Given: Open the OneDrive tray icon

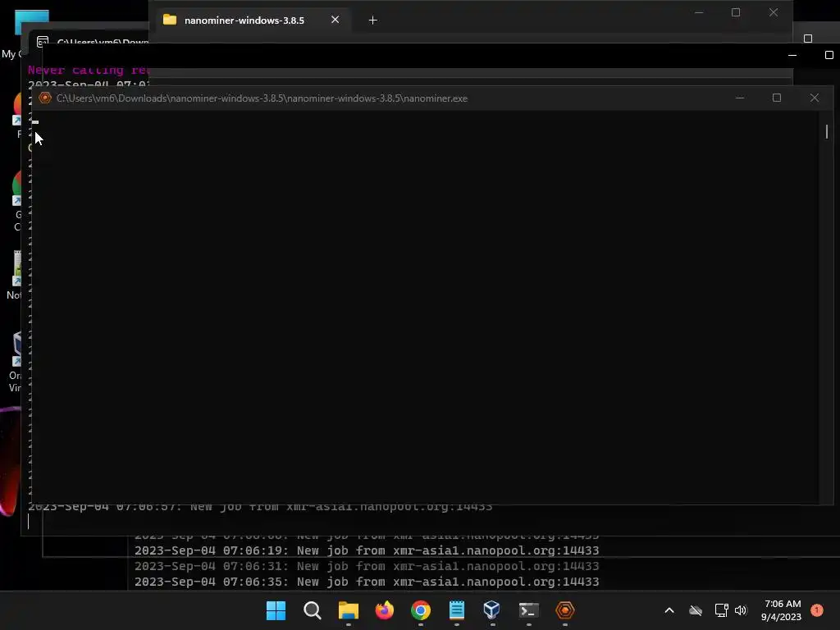Looking at the screenshot, I should tap(696, 610).
